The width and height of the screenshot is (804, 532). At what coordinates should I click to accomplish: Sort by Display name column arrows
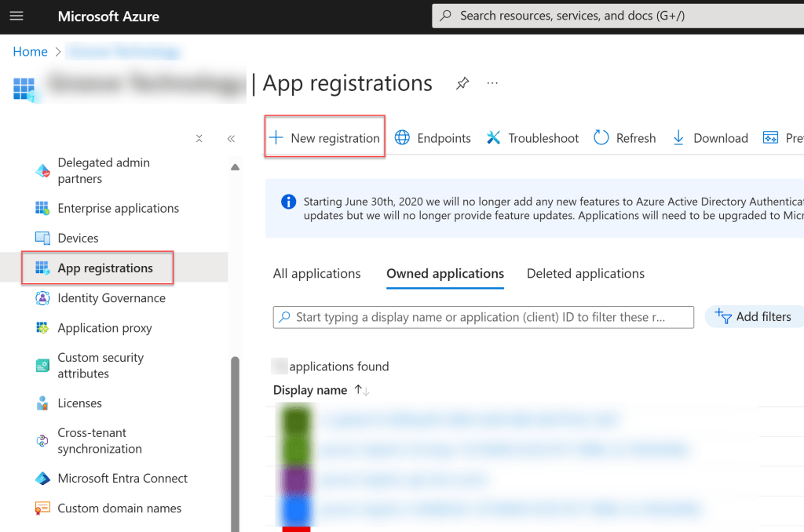click(361, 390)
